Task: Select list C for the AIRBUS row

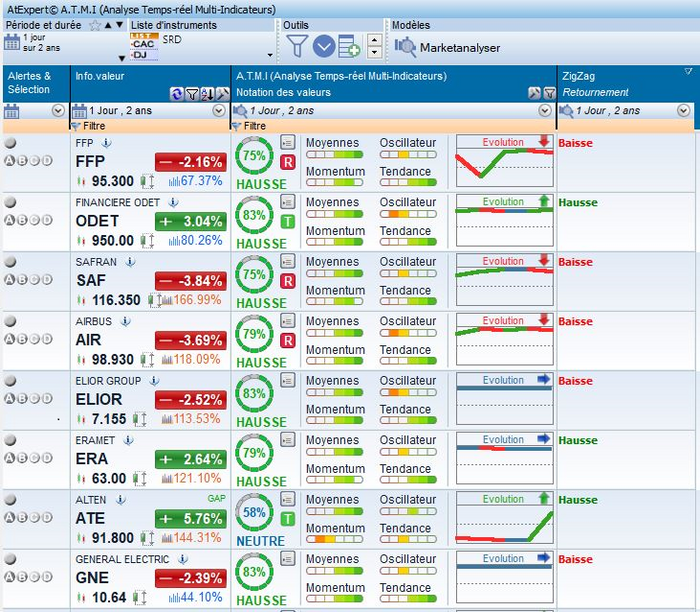Action: [34, 339]
